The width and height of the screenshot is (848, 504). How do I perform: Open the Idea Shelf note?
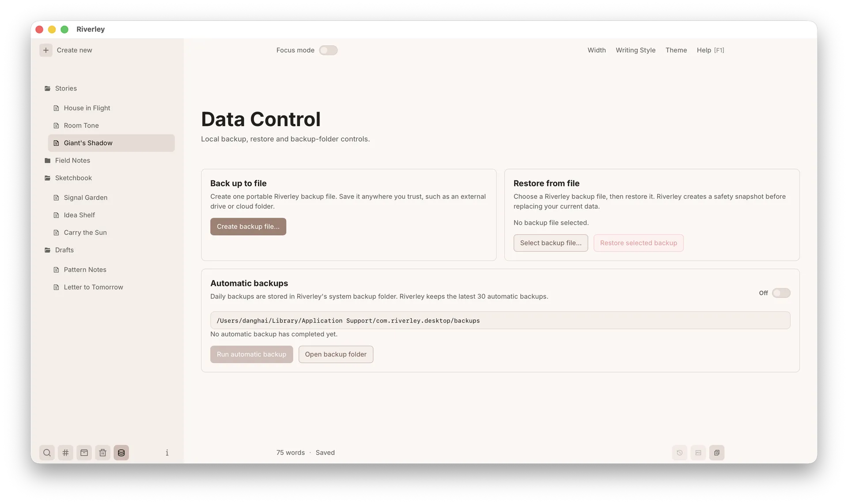(79, 215)
